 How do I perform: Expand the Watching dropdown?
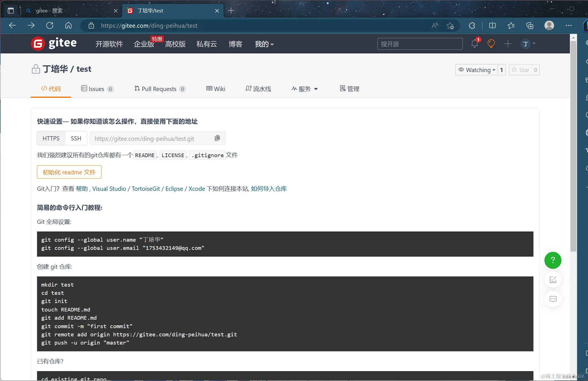click(477, 70)
